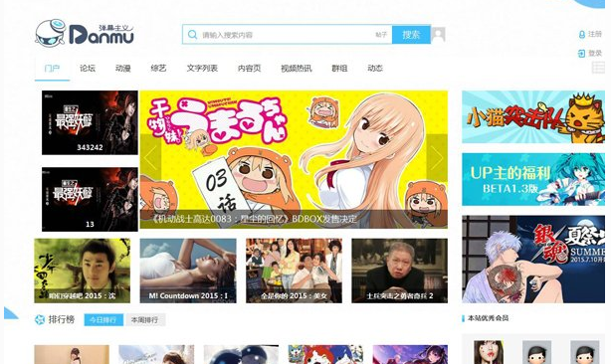Open the 视频资讯 navigation tab
611x364 pixels.
coord(297,69)
